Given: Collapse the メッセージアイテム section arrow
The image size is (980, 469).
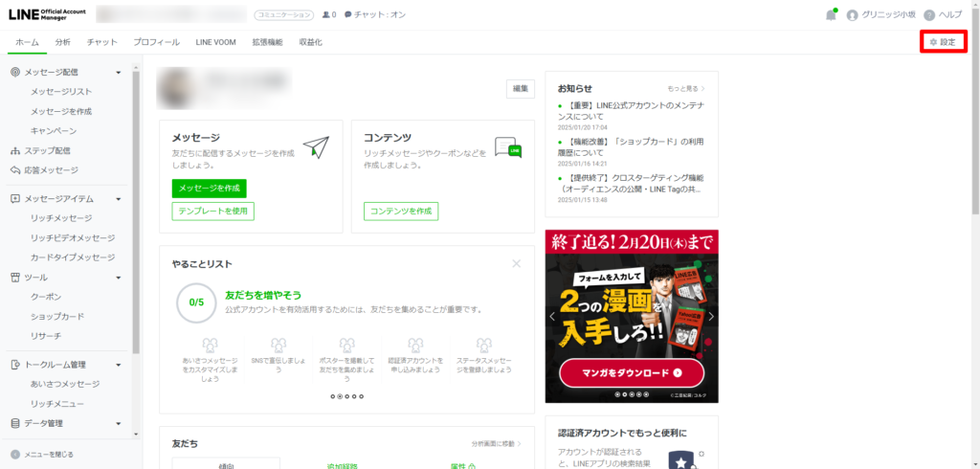Looking at the screenshot, I should (118, 199).
